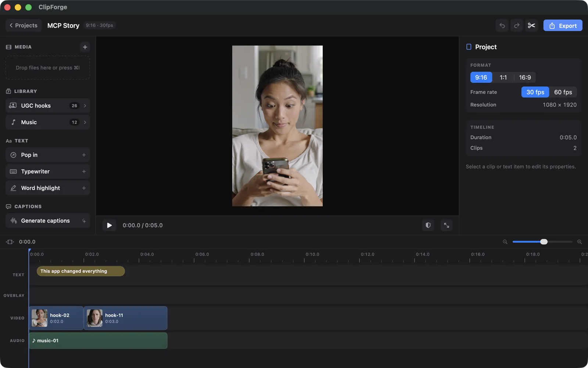Click the zoom in magnifier icon
The width and height of the screenshot is (588, 368).
pyautogui.click(x=580, y=242)
